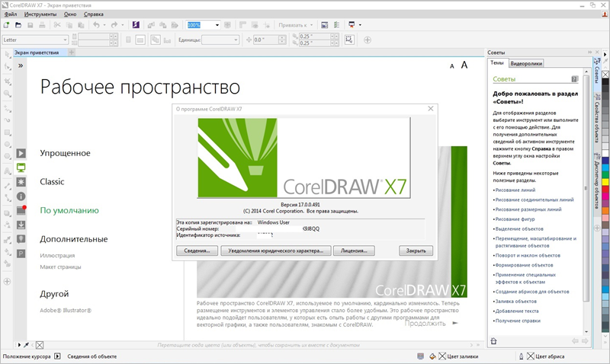Screen dimensions: 610x364
Task: Open the zoom level 100% dropdown
Action: click(217, 25)
